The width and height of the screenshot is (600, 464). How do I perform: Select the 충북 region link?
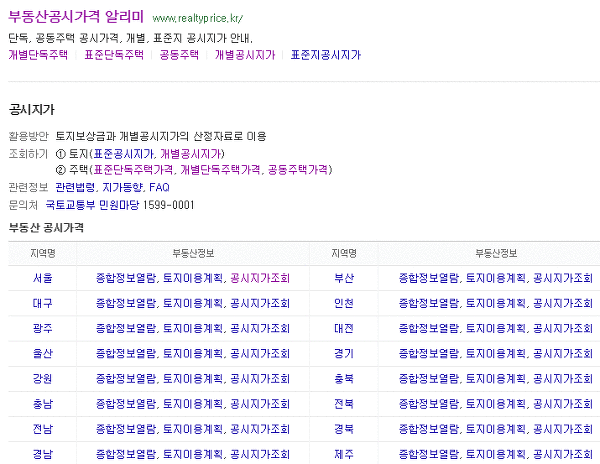tap(344, 379)
